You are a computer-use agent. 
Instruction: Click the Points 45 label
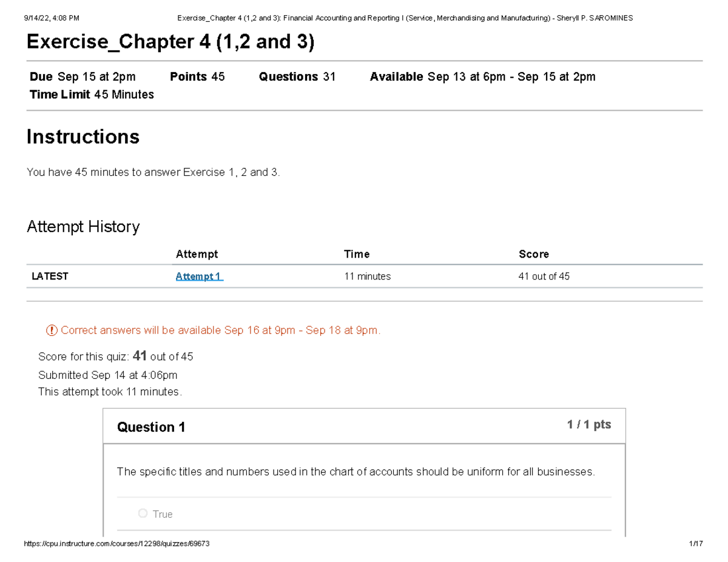tap(197, 76)
